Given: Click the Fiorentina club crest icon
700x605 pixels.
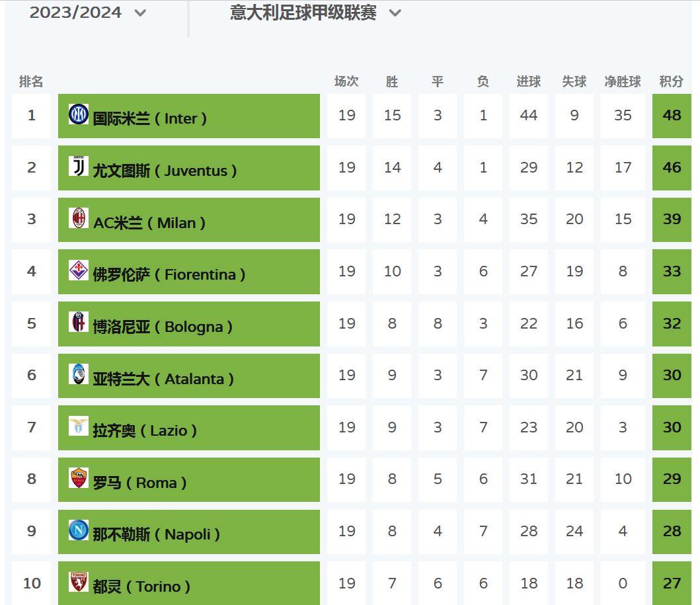Looking at the screenshot, I should pyautogui.click(x=79, y=270).
